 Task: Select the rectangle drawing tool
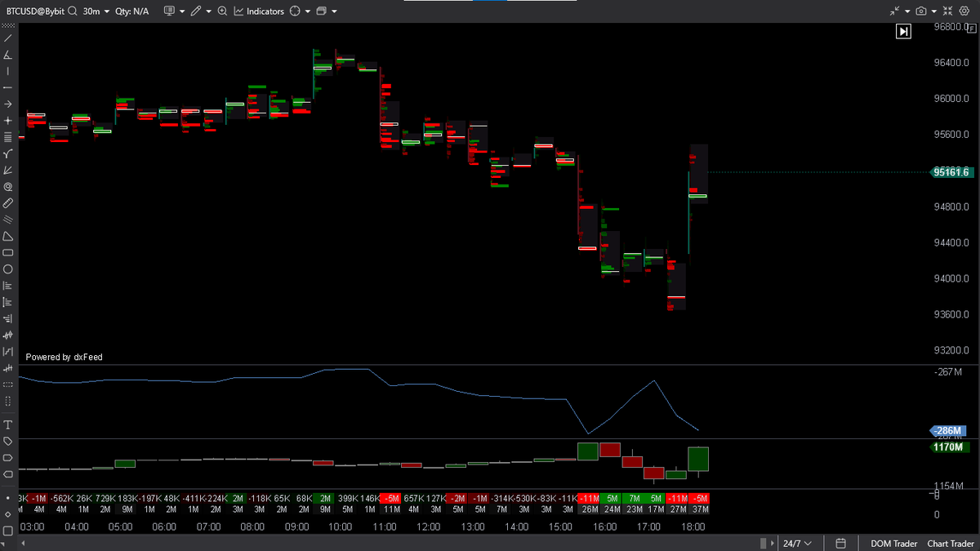click(x=8, y=253)
